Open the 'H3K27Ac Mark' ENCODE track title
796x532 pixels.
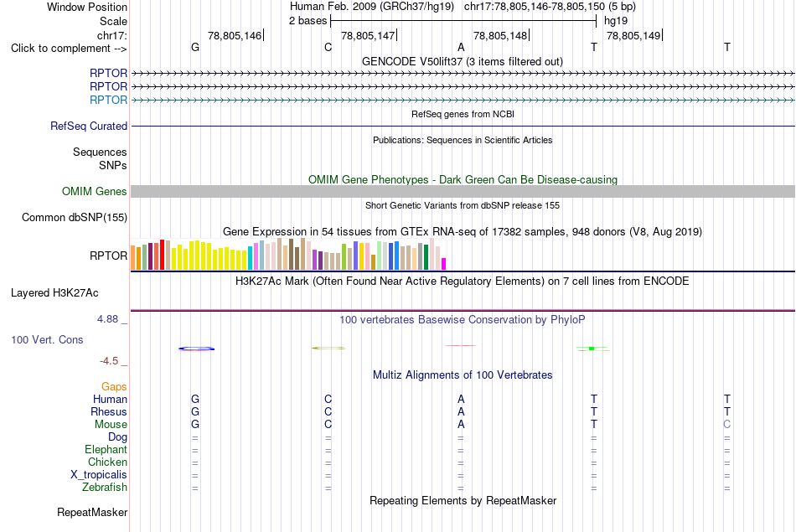tap(463, 281)
